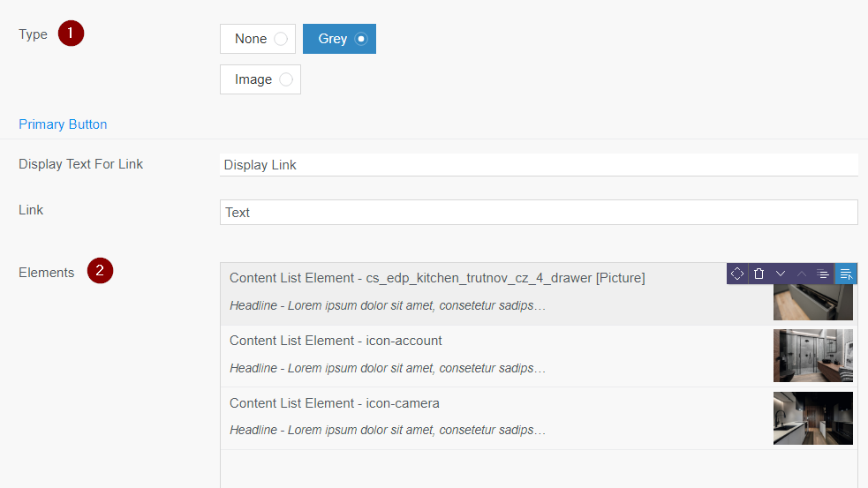This screenshot has width=868, height=488.
Task: Open the dark kitchen thumbnail of icon-camera element
Action: click(x=812, y=418)
